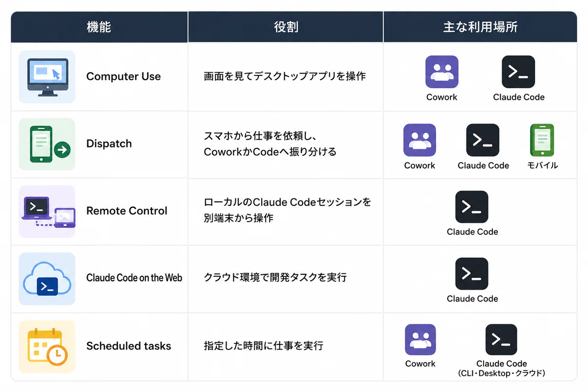Click the モバイル label
This screenshot has height=392, width=588.
tap(542, 166)
